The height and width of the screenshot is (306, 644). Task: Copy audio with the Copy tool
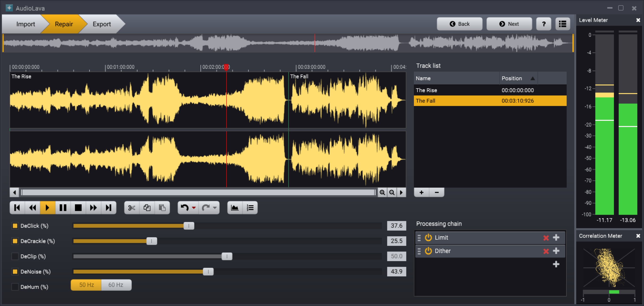[x=147, y=207]
